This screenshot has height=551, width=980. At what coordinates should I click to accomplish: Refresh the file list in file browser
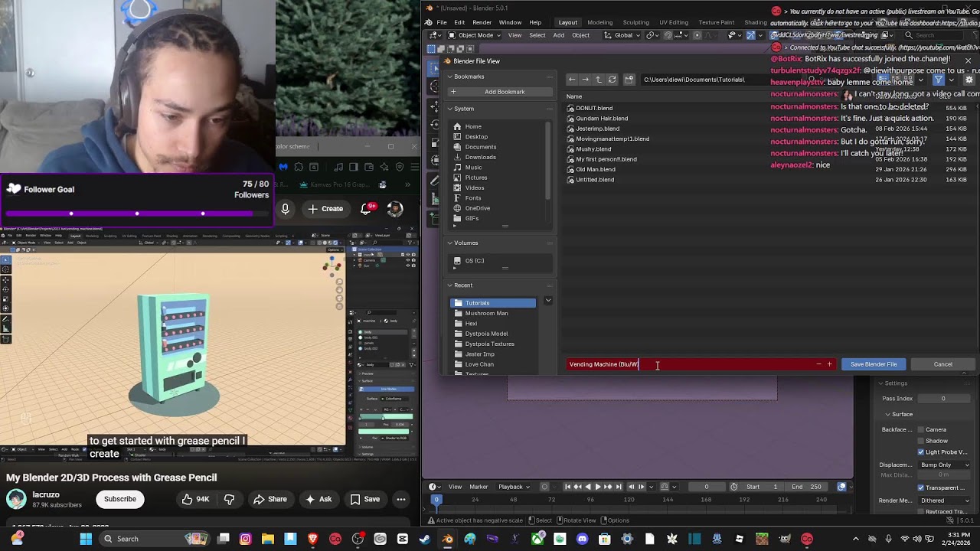612,80
